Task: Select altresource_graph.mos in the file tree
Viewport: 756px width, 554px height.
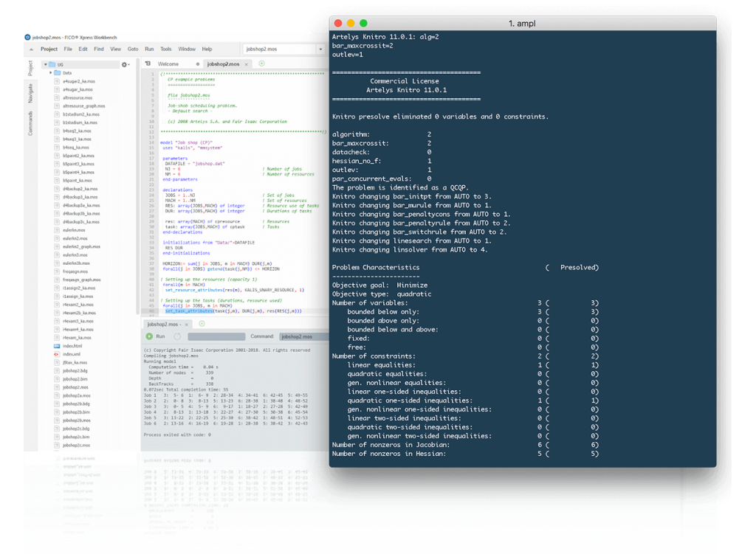Action: [83, 105]
